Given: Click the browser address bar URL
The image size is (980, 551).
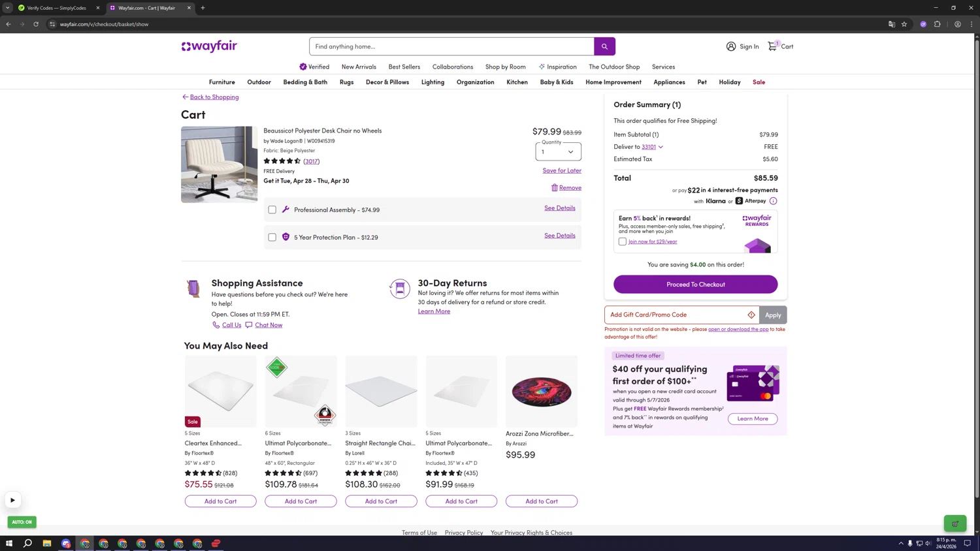Looking at the screenshot, I should coord(104,24).
